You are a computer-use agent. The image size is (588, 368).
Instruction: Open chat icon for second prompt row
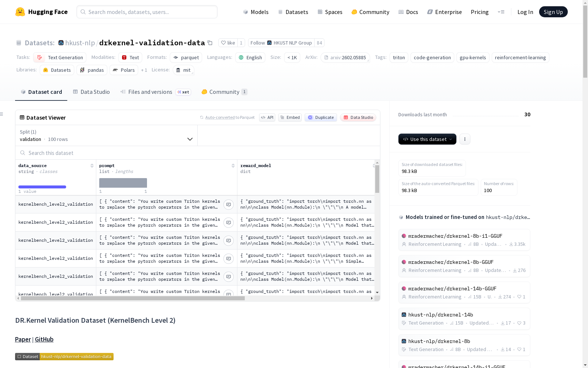[x=229, y=223]
